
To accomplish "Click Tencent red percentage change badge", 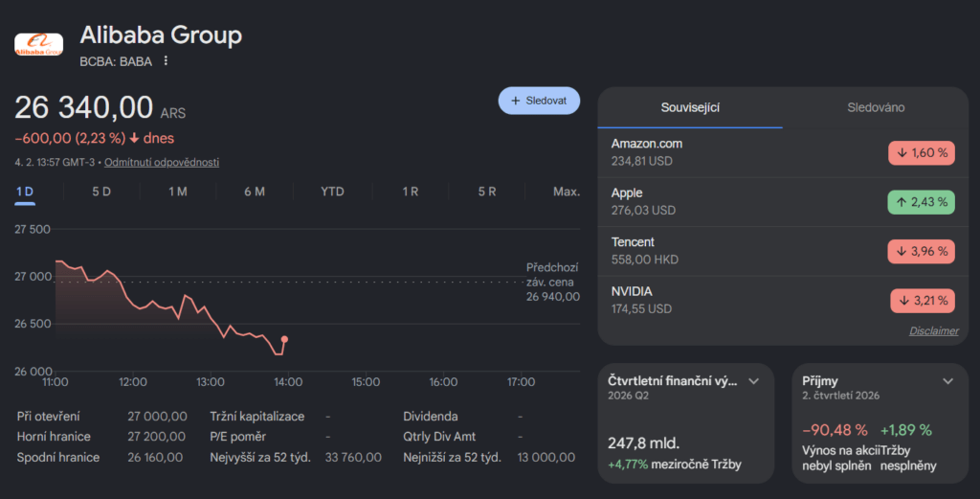I will [x=922, y=251].
